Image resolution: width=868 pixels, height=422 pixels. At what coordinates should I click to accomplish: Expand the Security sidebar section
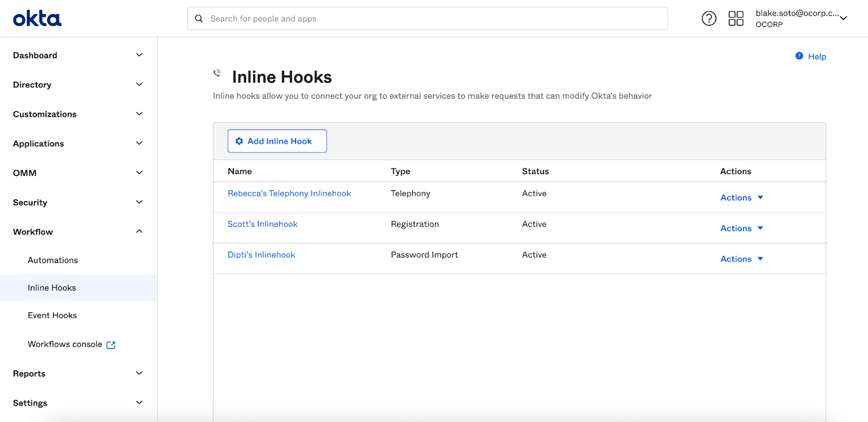point(139,202)
